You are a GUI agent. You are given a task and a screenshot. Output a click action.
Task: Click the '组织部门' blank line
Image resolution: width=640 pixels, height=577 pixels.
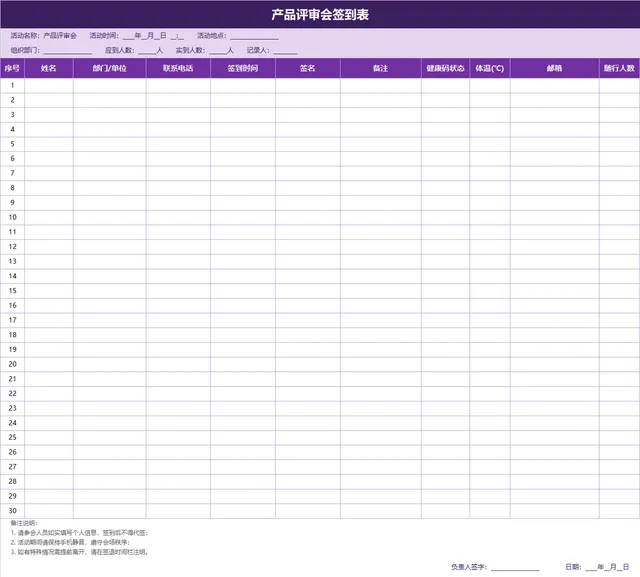point(68,51)
